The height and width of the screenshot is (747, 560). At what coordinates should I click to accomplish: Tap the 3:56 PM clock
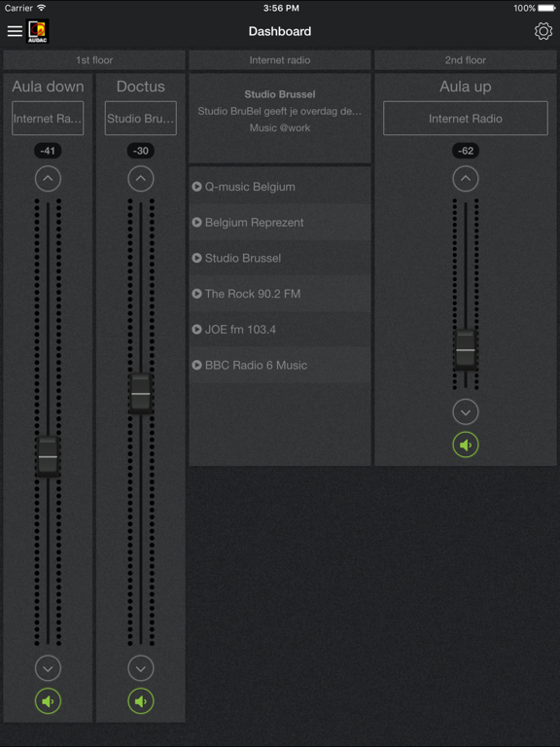(281, 8)
